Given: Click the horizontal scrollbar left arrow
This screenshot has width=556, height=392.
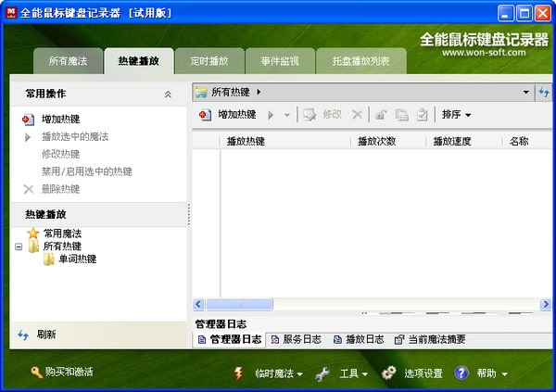Looking at the screenshot, I should 198,304.
